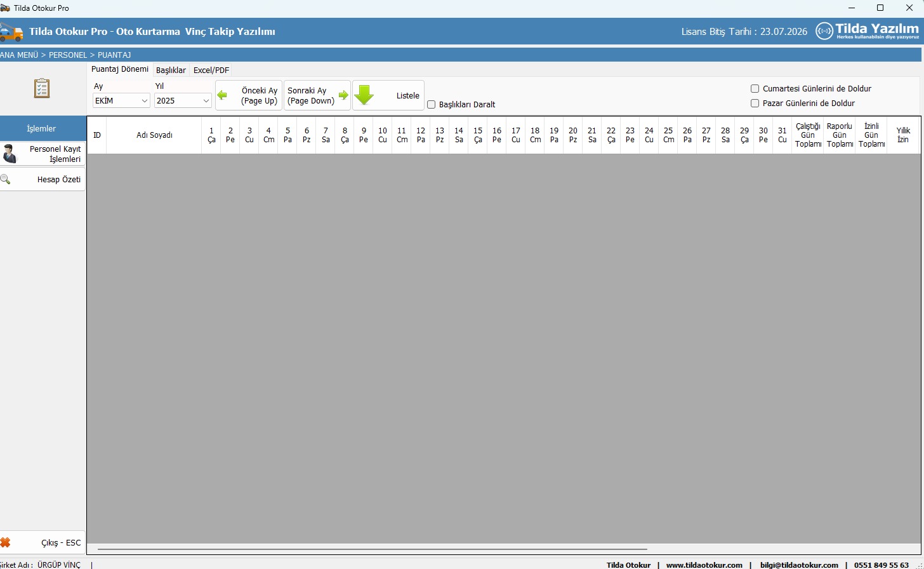Open the Ay month dropdown showing EKİM
The height and width of the screenshot is (569, 924).
tap(121, 101)
